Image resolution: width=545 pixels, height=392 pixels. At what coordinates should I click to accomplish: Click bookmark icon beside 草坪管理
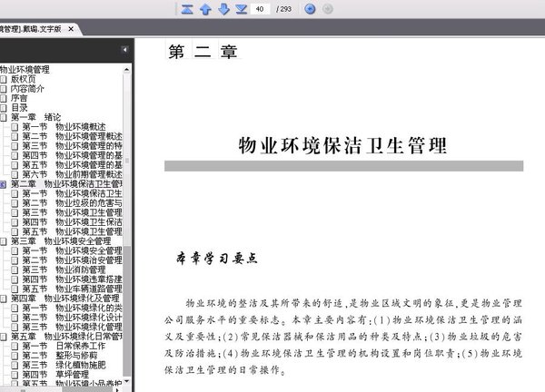[15, 375]
